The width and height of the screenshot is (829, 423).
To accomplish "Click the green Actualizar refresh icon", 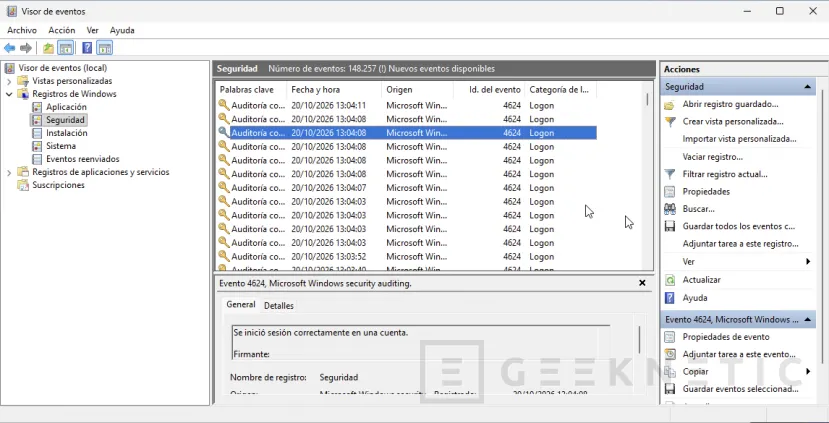I will pos(669,280).
